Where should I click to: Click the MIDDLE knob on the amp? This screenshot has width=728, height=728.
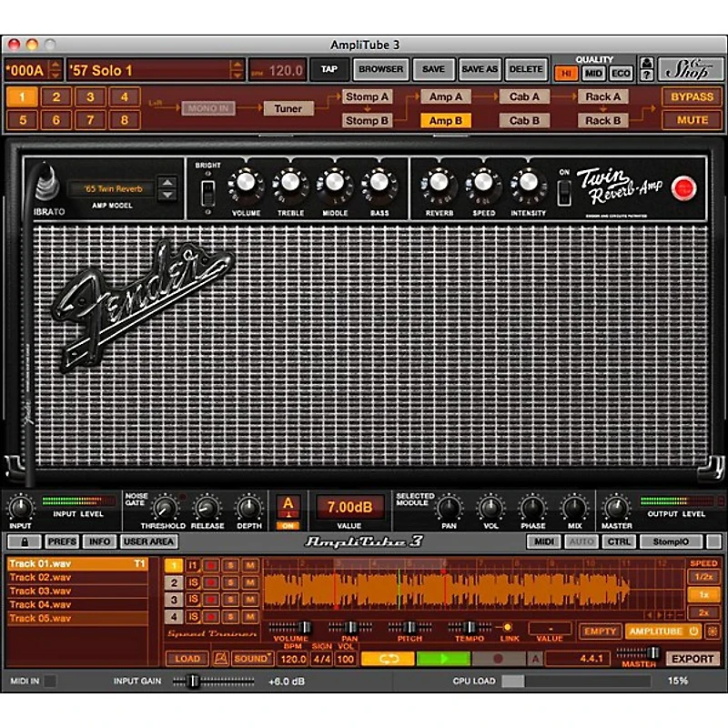click(335, 183)
